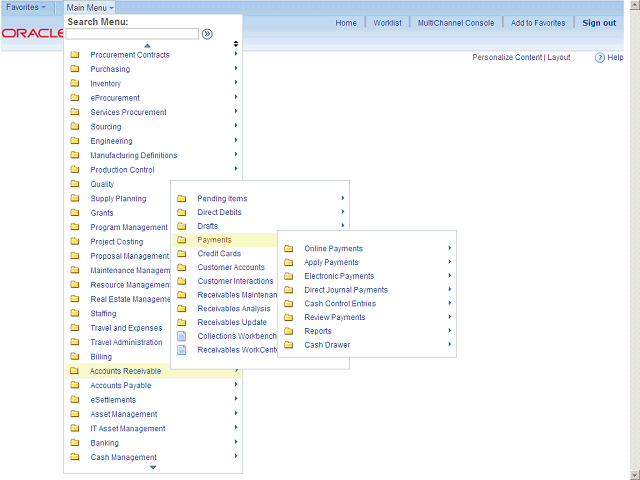Expand the Procurement Contracts arrow
Image resolution: width=640 pixels, height=480 pixels.
click(x=236, y=54)
